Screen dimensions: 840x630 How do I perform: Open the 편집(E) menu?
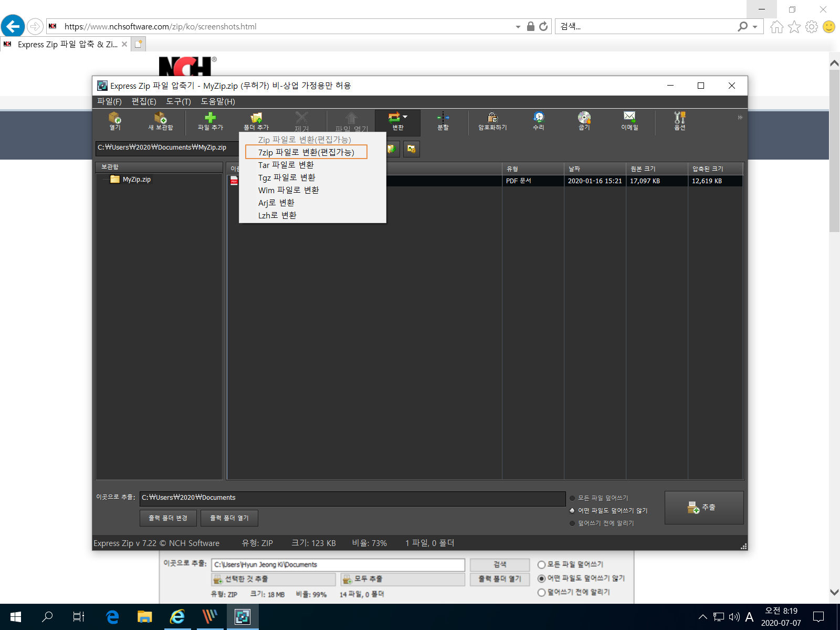[x=144, y=101]
